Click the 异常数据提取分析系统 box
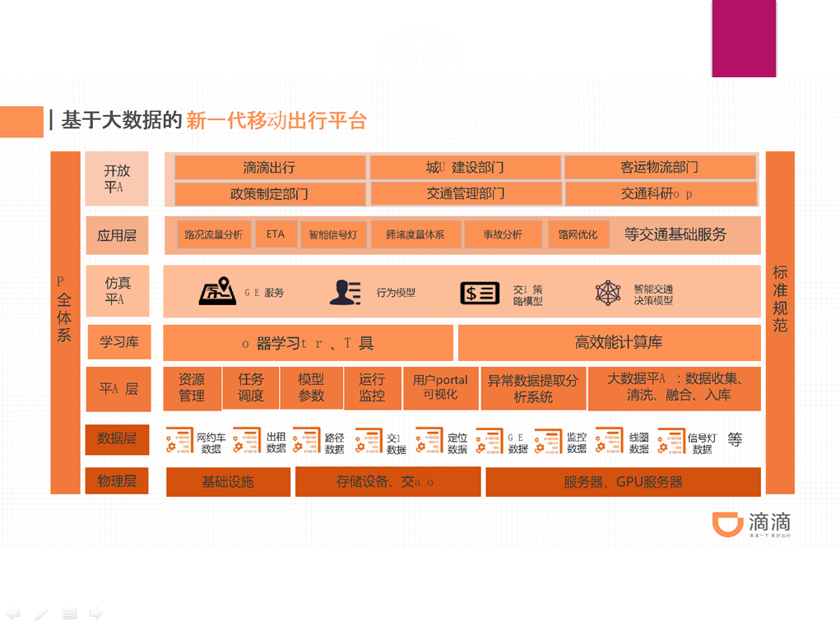 pyautogui.click(x=534, y=388)
